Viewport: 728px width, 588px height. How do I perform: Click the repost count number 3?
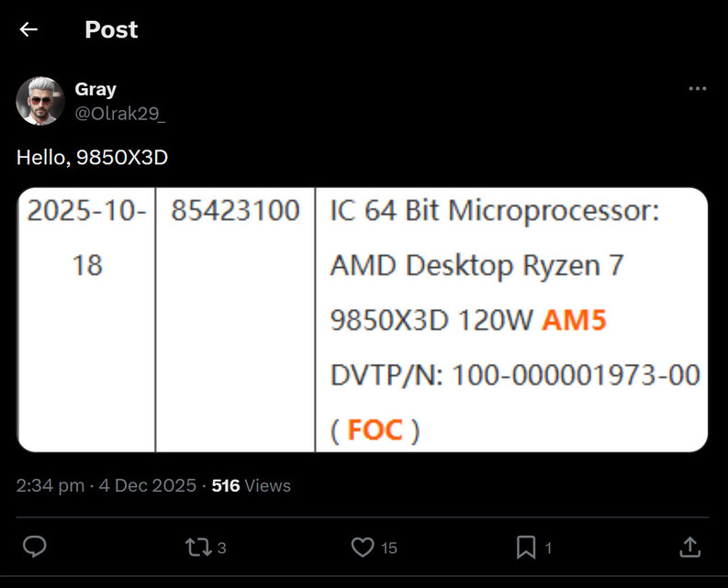tap(222, 549)
